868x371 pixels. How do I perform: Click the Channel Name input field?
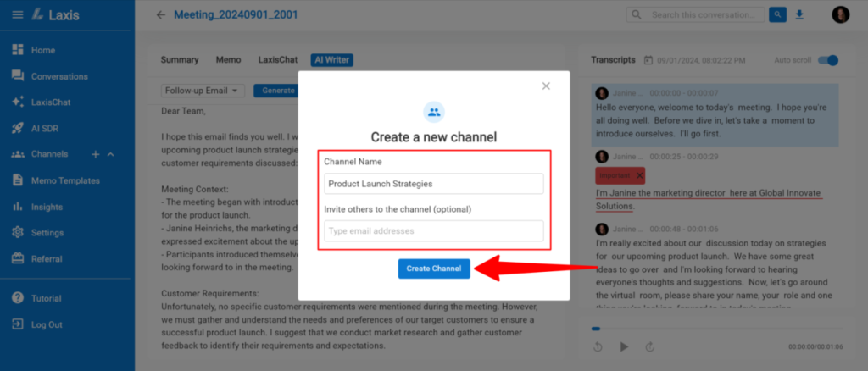[433, 184]
